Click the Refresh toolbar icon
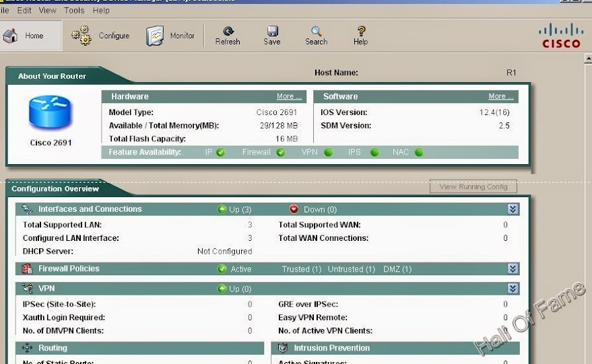Screen dimensions: 592x364 click(x=228, y=31)
